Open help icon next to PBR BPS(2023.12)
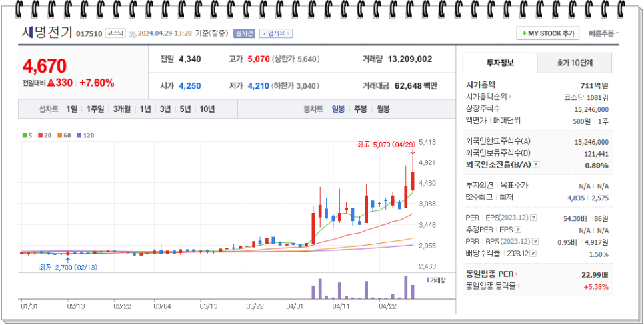The image size is (644, 325). 535,242
